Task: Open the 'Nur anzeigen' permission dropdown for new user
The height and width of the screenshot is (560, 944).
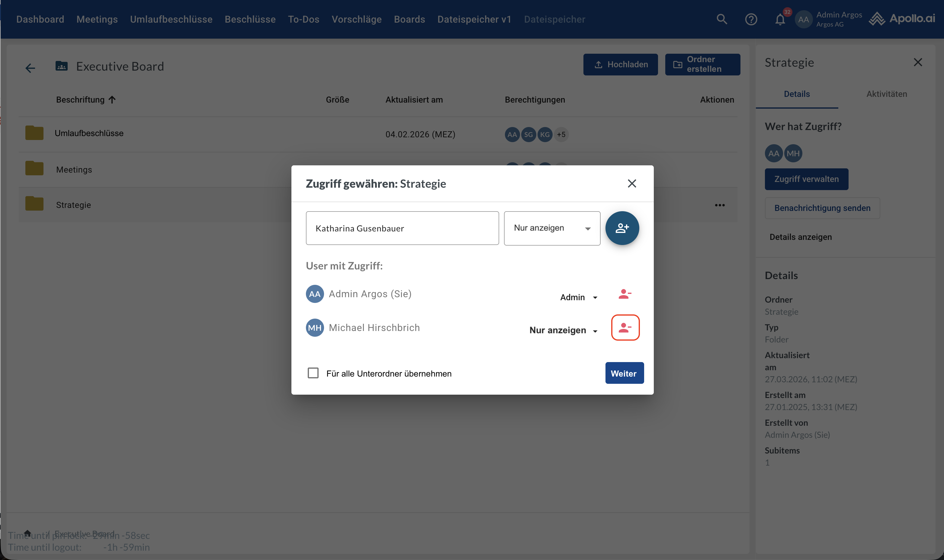Action: (x=552, y=228)
